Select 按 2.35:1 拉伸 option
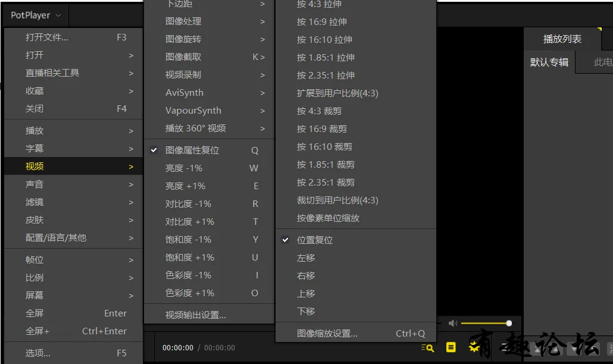This screenshot has height=364, width=613. tap(356, 75)
